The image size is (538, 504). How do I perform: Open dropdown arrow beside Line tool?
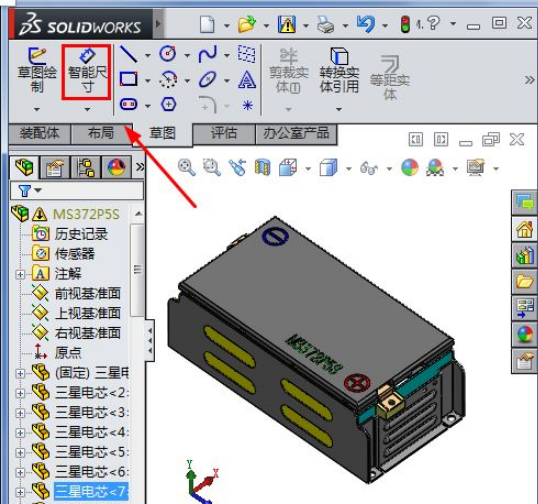tap(148, 55)
